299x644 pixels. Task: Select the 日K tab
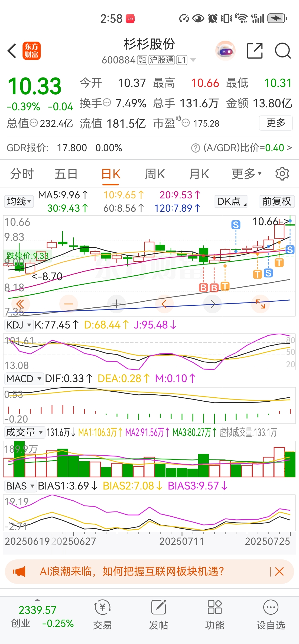point(111,174)
